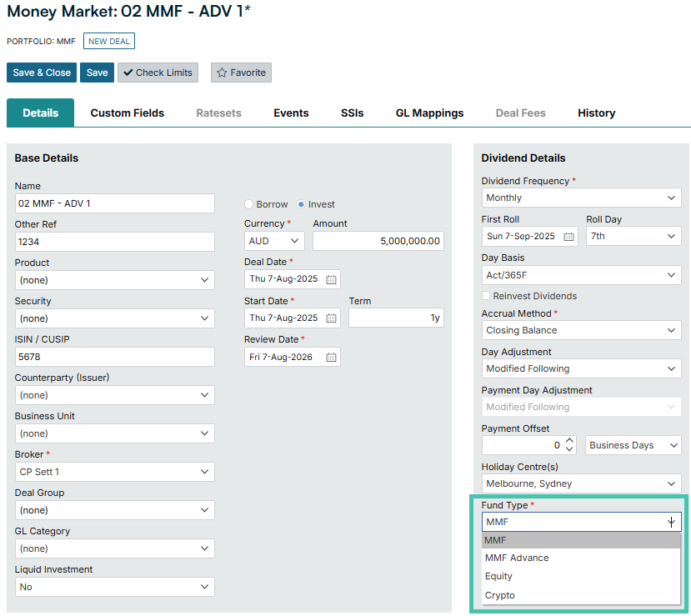Open the History tab
The width and height of the screenshot is (691, 616).
[x=596, y=113]
